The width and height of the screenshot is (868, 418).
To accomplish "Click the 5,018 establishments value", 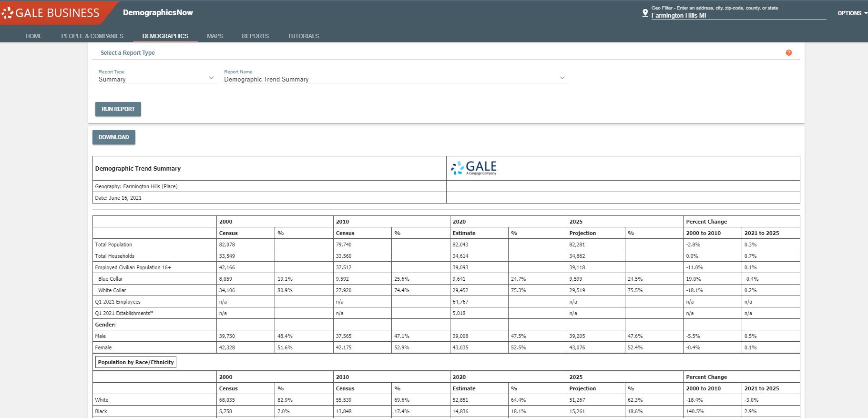I will [459, 313].
